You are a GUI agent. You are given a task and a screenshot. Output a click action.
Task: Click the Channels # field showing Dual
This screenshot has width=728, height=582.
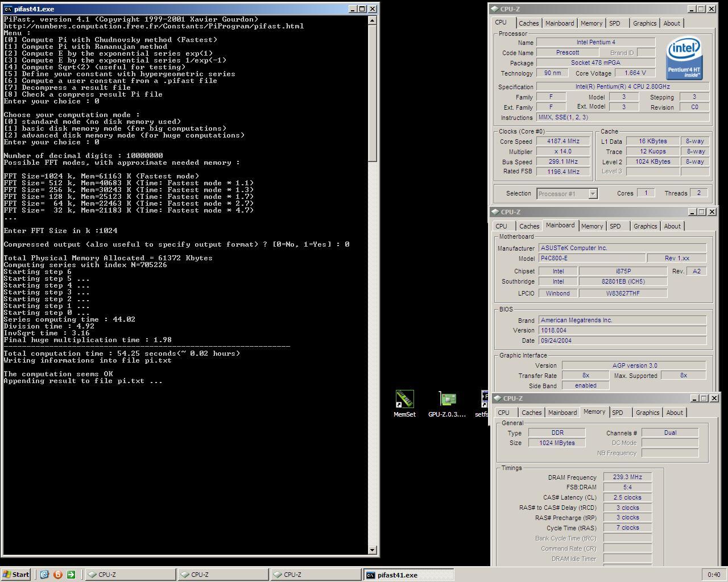click(670, 433)
